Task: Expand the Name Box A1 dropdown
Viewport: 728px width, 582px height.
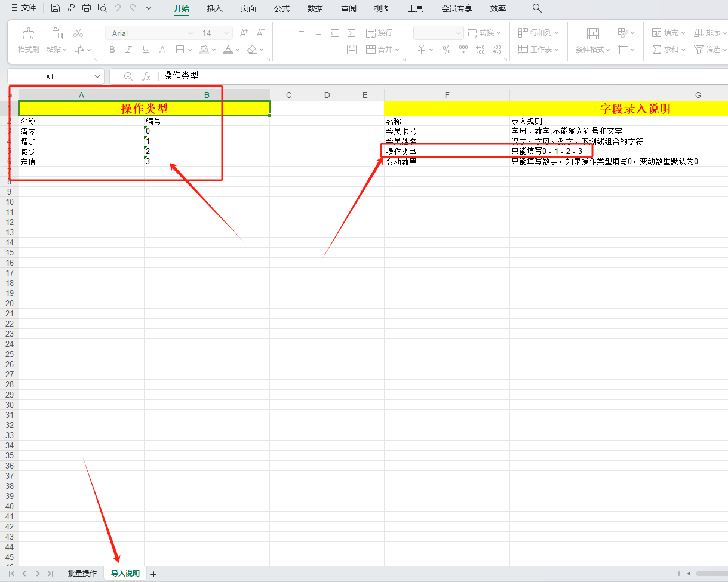Action: point(97,76)
